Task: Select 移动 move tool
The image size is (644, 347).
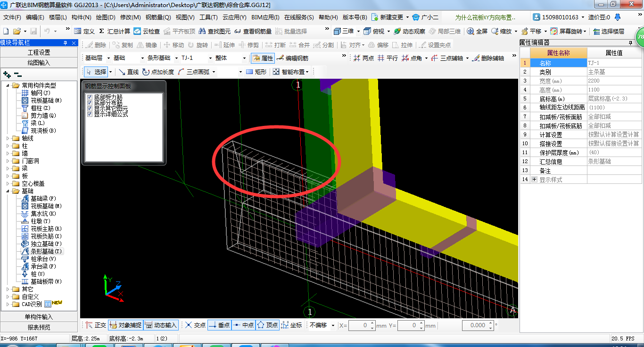Action: [x=173, y=45]
